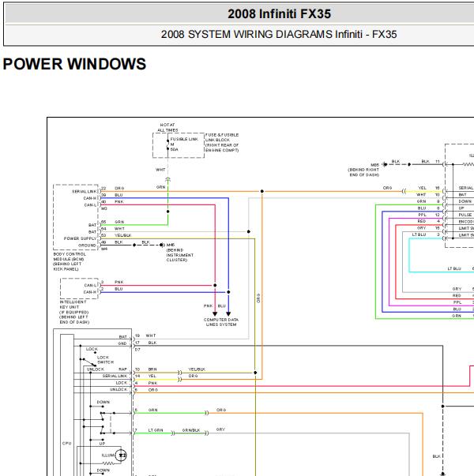This screenshot has width=474, height=476.
Task: Click the "BRN" wire label at pin 10
Action: (152, 369)
